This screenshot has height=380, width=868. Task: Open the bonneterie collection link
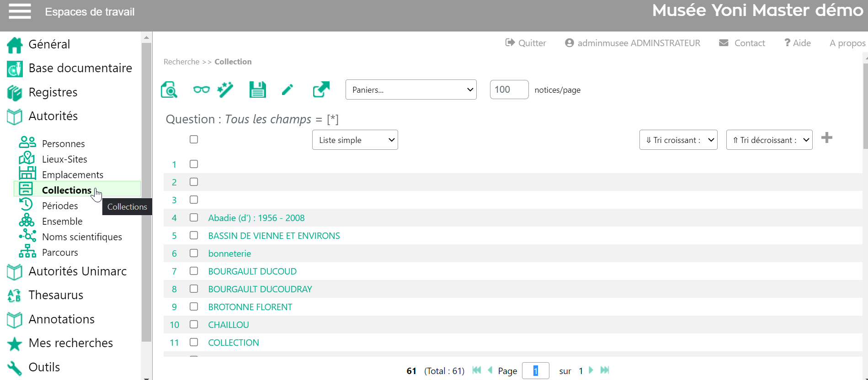[x=229, y=253]
